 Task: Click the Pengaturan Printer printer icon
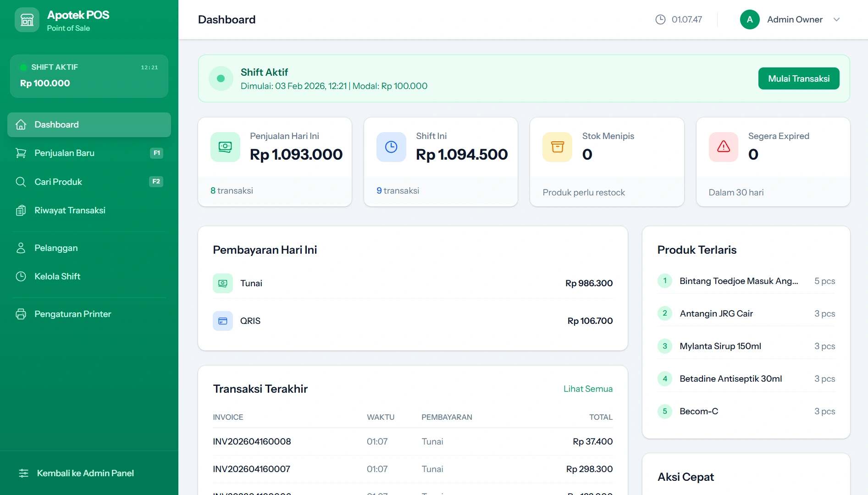(21, 314)
